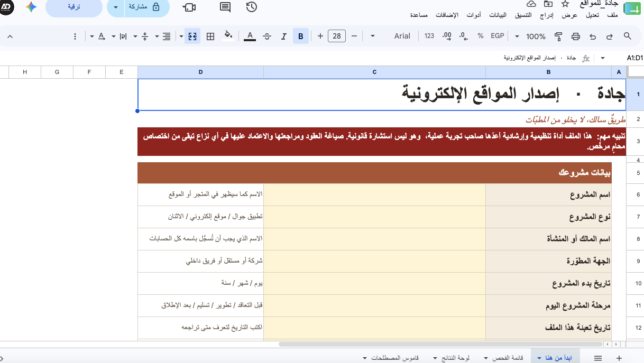The width and height of the screenshot is (644, 363).
Task: Open the comments panel icon
Action: [x=225, y=7]
